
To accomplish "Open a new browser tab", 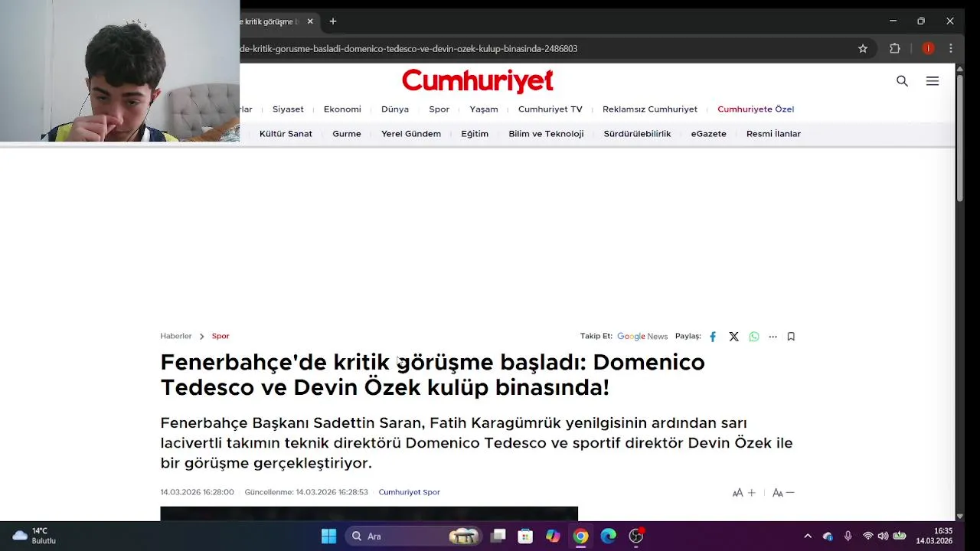I will [x=332, y=21].
